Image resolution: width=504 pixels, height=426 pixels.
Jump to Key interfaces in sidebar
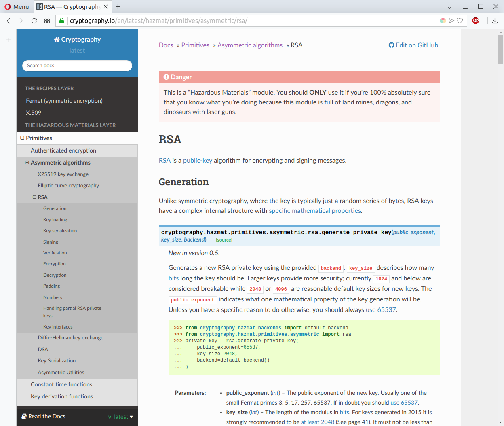(x=58, y=327)
